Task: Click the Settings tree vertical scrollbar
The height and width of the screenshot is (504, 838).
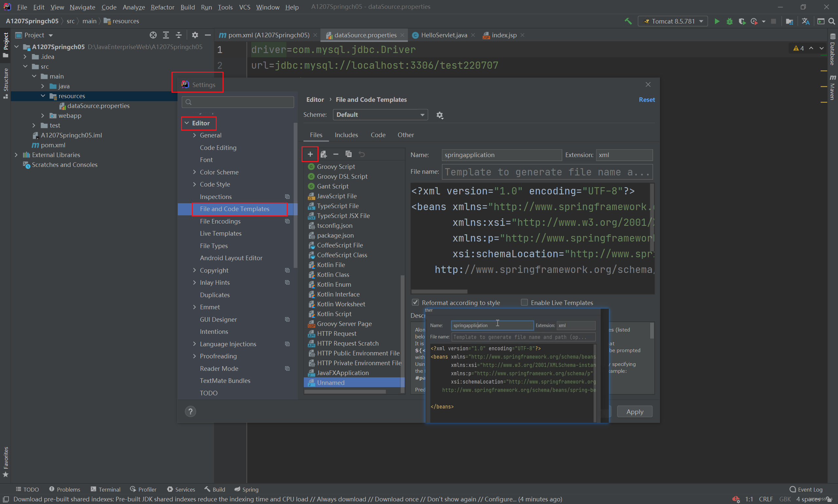Action: coord(295,195)
